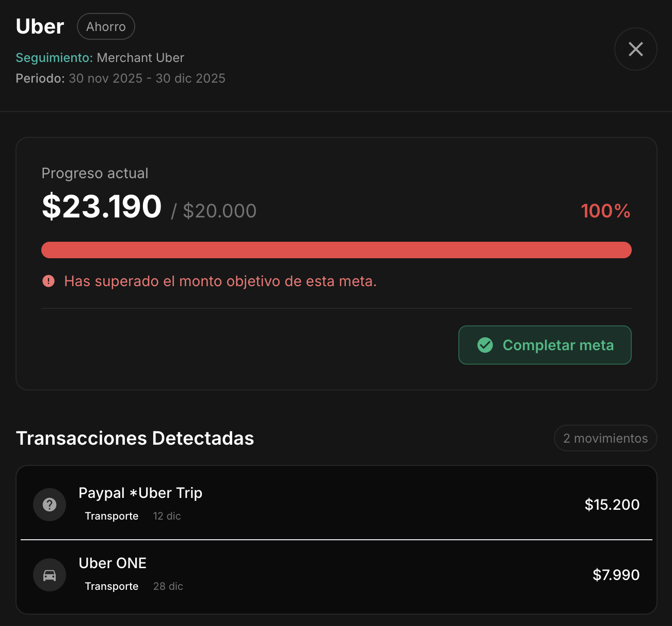Click the Transporte tag under Paypal *Uber Trip

[x=111, y=516]
